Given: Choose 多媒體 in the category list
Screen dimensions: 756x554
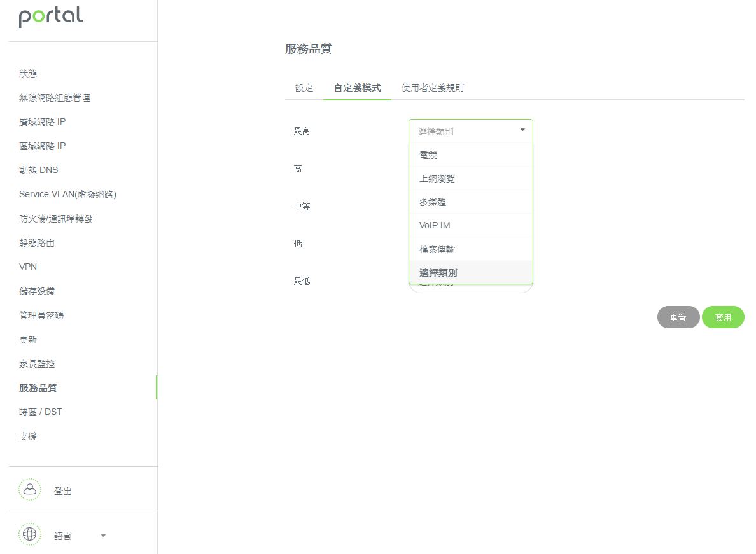Looking at the screenshot, I should (x=470, y=202).
